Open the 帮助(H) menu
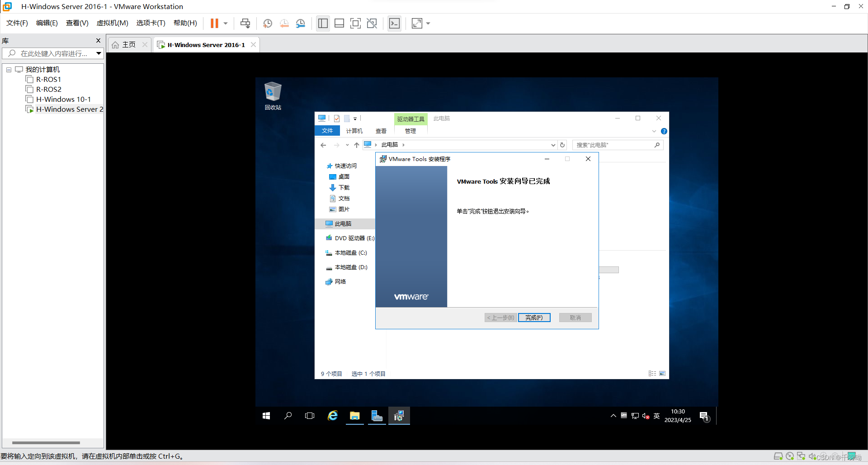Image resolution: width=868 pixels, height=465 pixels. click(x=185, y=23)
